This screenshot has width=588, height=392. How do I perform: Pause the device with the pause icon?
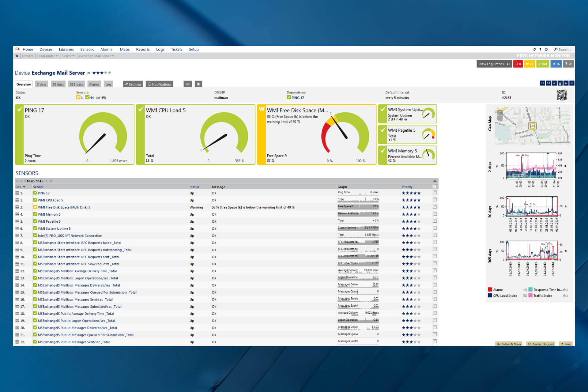click(x=542, y=83)
